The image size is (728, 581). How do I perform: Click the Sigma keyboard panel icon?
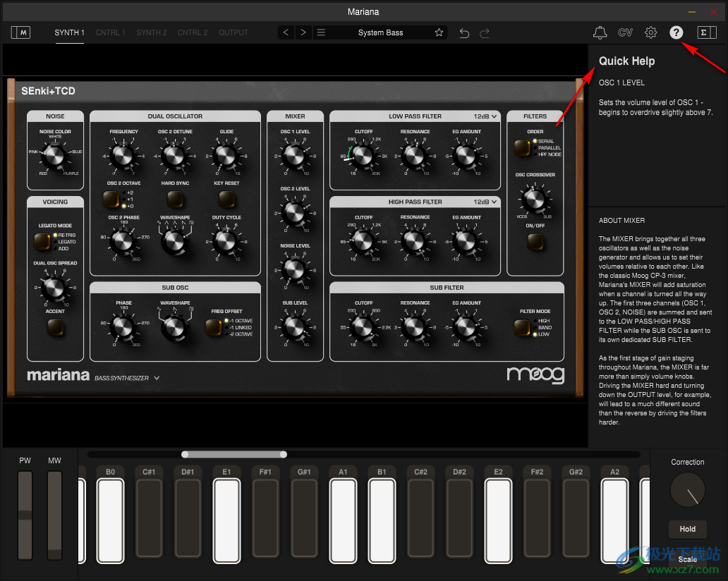click(706, 32)
